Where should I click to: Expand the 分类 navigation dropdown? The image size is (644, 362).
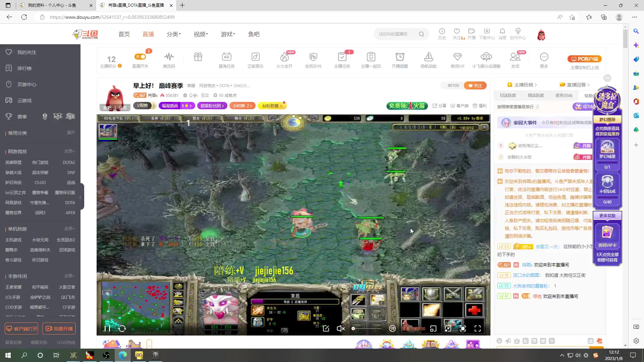click(173, 34)
